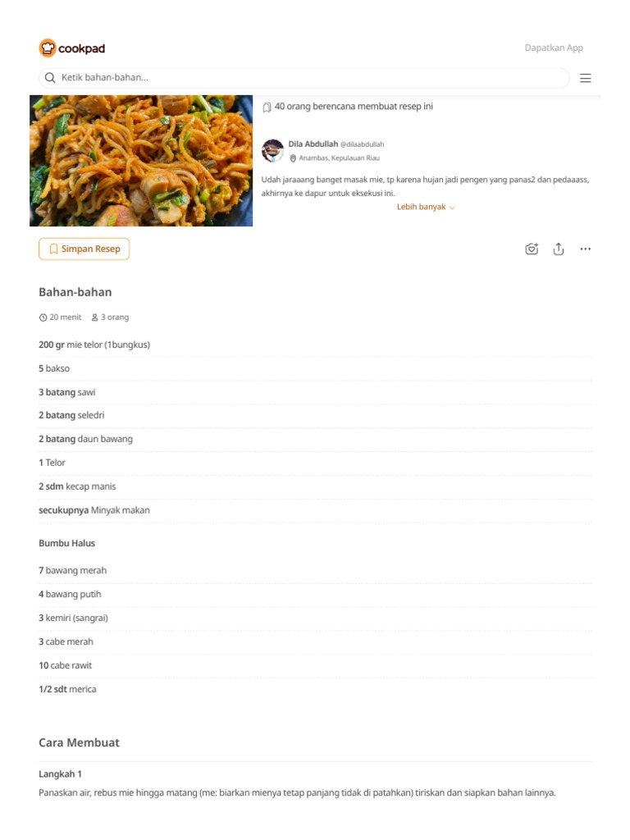
Task: Click the search magnifier icon
Action: (50, 78)
